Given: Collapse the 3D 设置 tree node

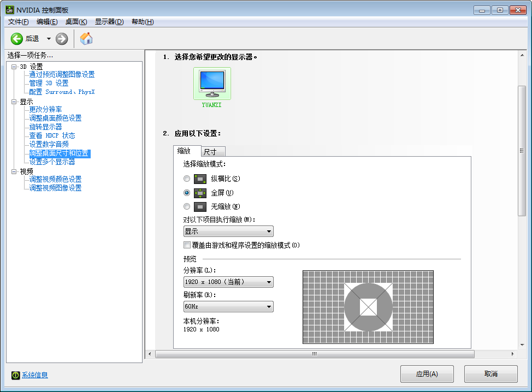Looking at the screenshot, I should click(x=14, y=67).
